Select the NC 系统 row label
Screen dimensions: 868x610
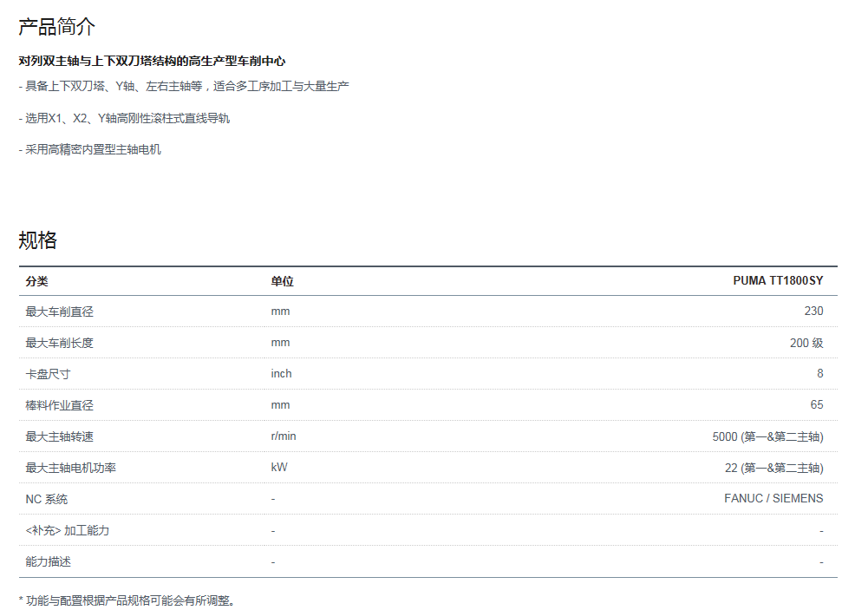click(x=47, y=499)
